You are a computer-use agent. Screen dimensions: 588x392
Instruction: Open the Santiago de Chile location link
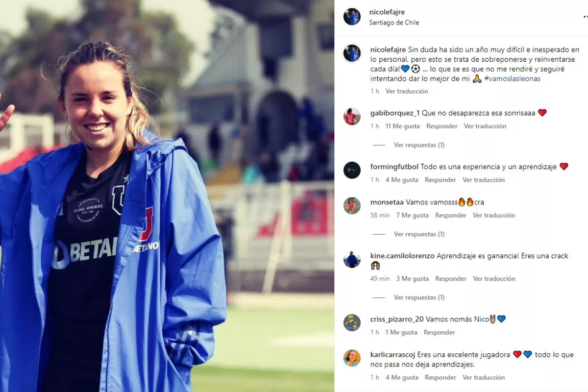(x=394, y=23)
